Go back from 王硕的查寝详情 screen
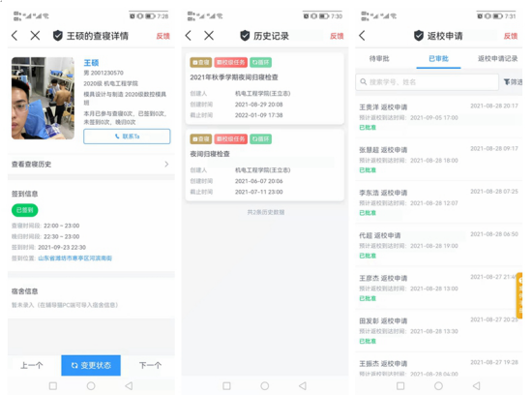 [15, 35]
